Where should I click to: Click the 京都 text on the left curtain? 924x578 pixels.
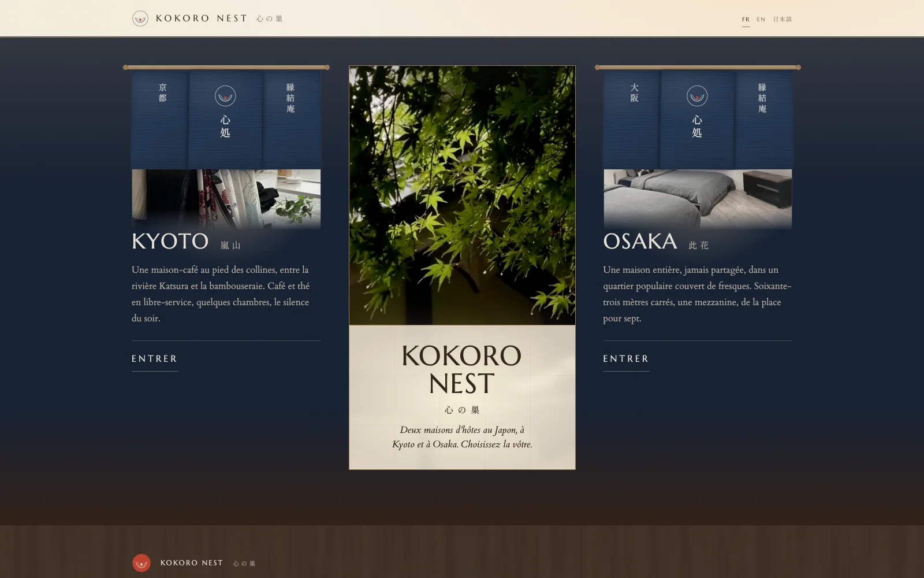pos(163,92)
